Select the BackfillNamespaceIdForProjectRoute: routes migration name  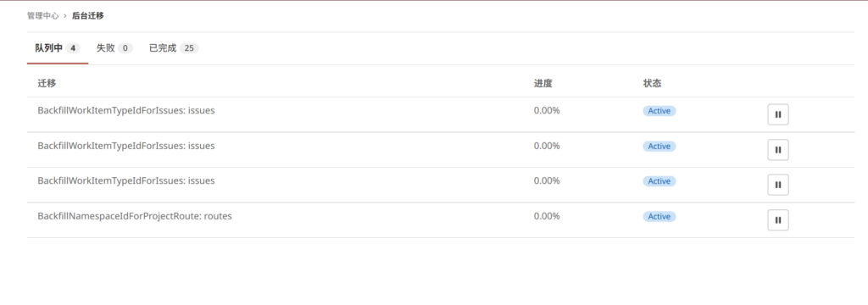(x=135, y=216)
